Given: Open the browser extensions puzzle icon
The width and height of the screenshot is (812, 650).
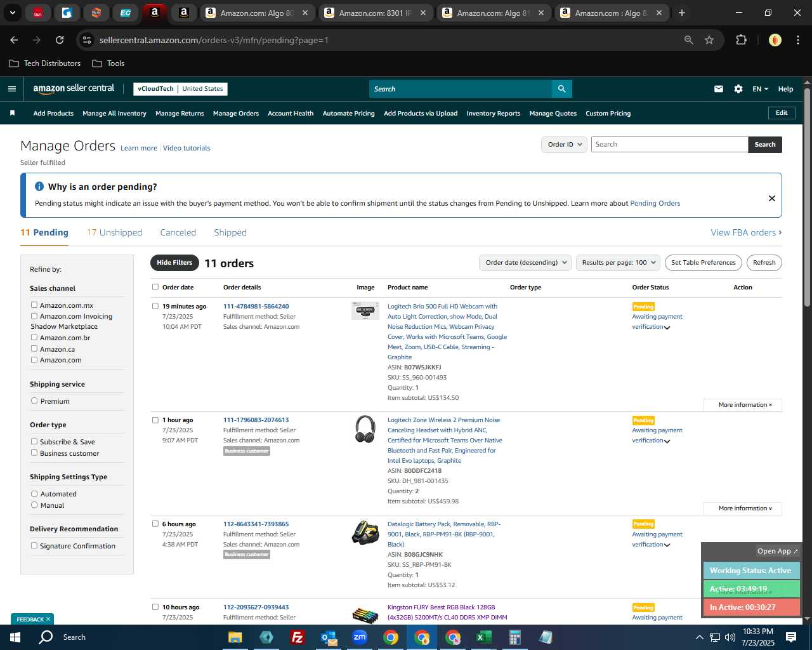Looking at the screenshot, I should coord(741,40).
